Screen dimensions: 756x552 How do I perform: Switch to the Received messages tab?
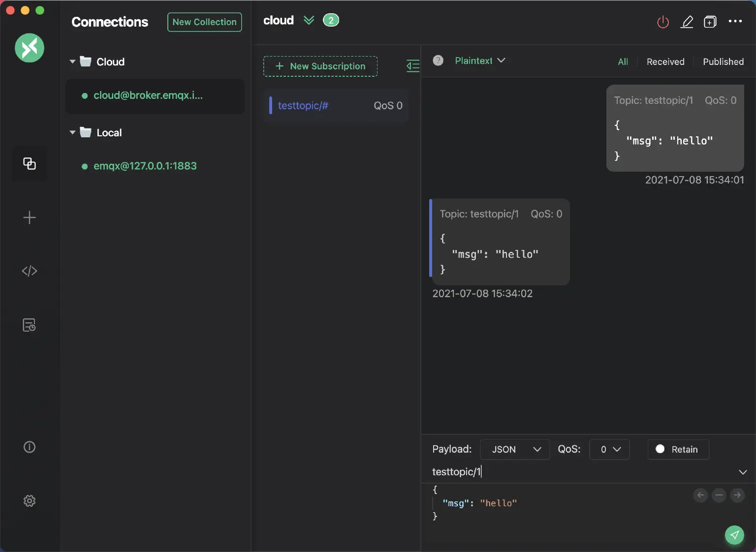(665, 61)
